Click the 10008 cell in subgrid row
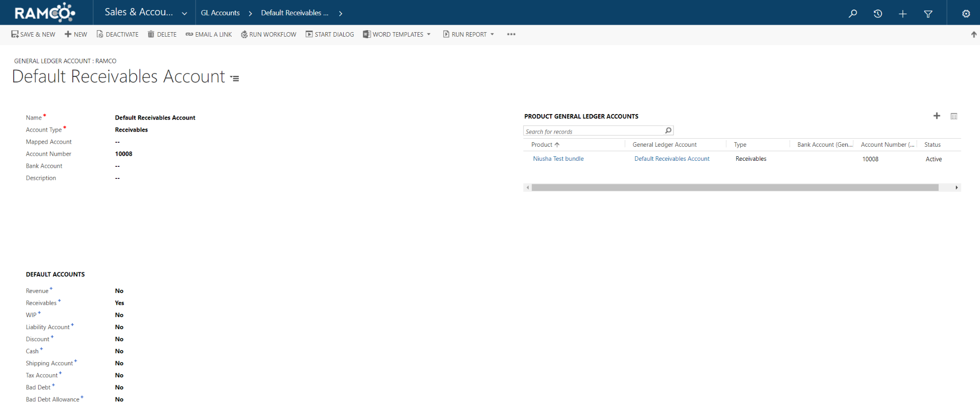 [870, 159]
